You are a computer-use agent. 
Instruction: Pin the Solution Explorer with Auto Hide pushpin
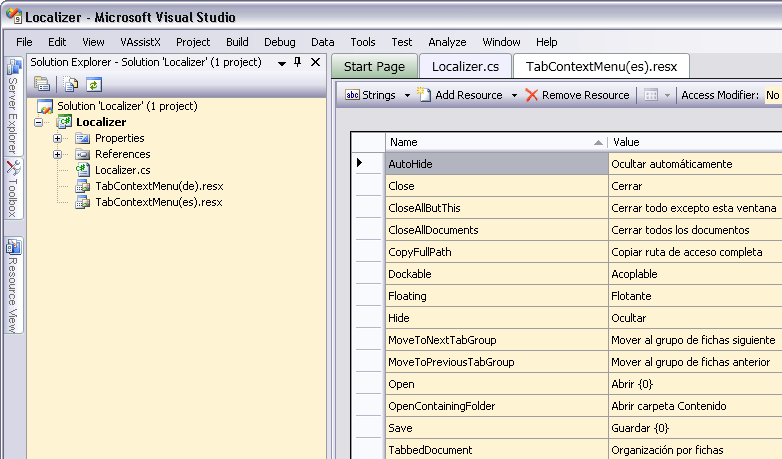click(297, 62)
